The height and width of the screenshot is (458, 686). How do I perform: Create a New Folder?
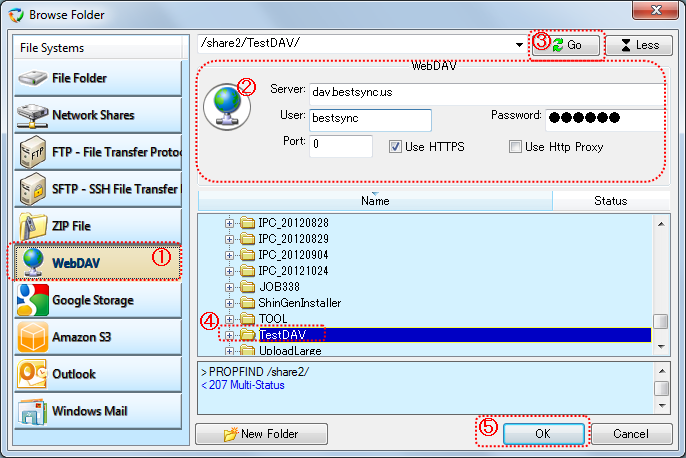261,434
